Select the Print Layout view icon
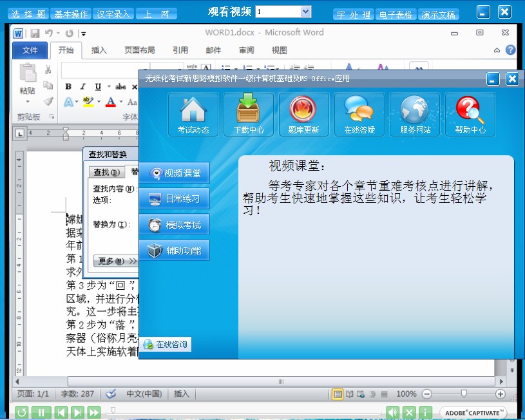525x420 pixels. click(338, 394)
